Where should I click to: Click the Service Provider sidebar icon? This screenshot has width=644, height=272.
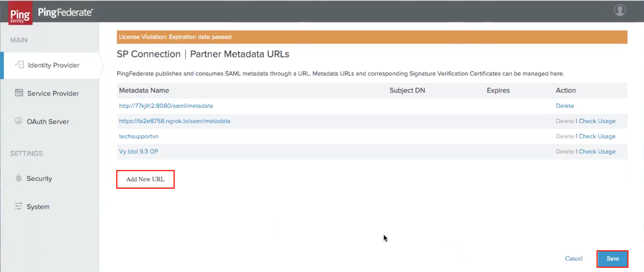pyautogui.click(x=19, y=93)
